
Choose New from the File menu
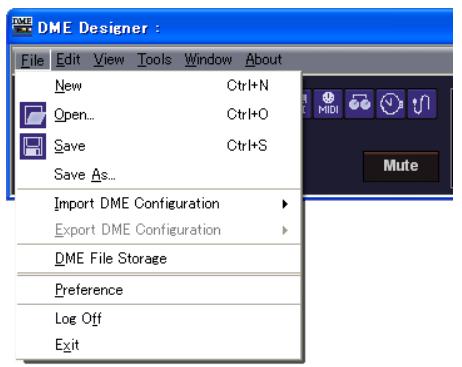click(x=158, y=86)
